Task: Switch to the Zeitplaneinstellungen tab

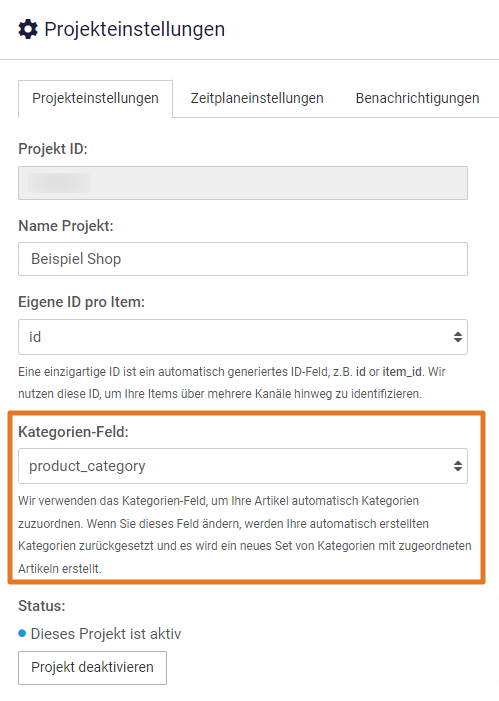Action: [x=257, y=98]
